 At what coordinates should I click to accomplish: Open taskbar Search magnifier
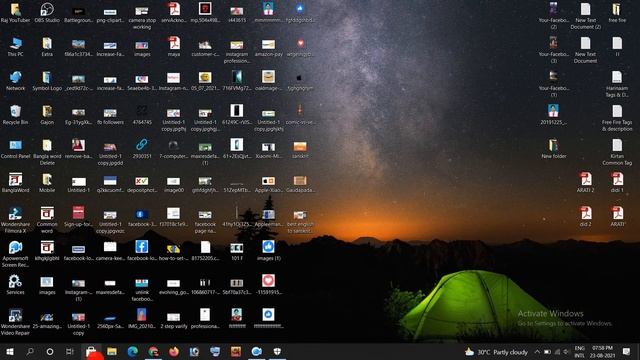[30, 351]
